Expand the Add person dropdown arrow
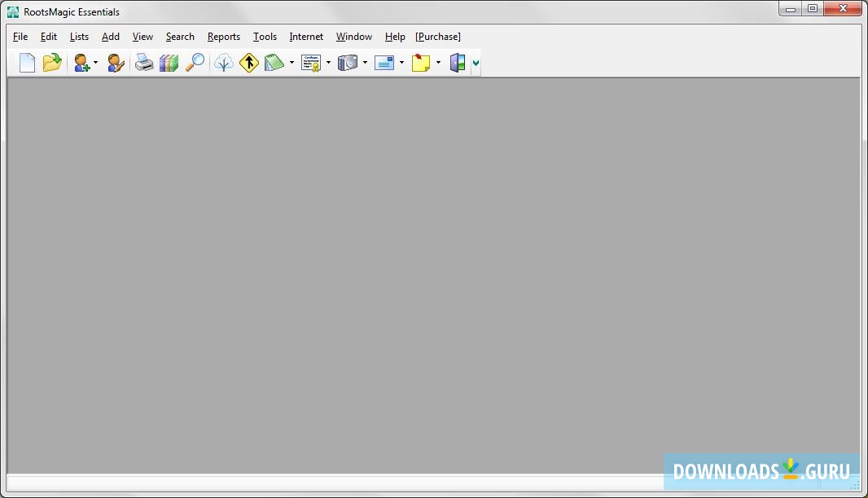Screen dimensions: 868x498 [x=96, y=63]
